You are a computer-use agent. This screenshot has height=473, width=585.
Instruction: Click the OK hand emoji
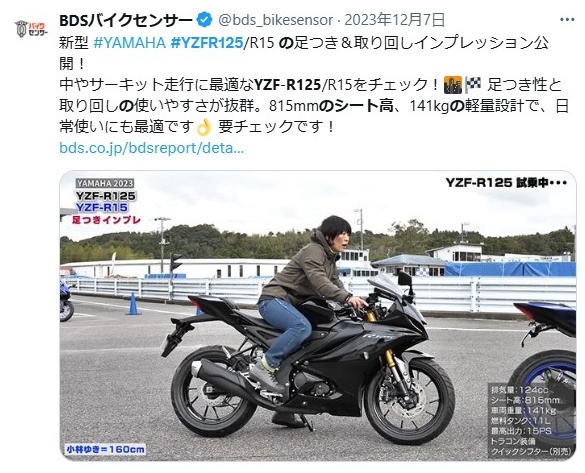click(204, 127)
